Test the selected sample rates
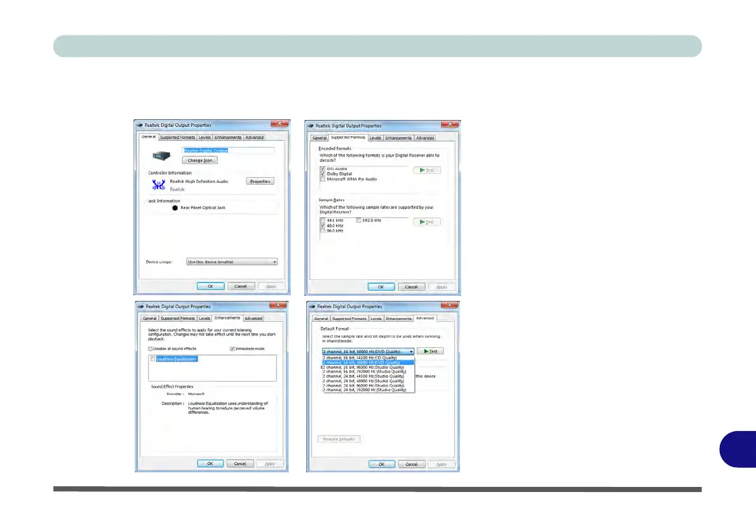The height and width of the screenshot is (532, 756). click(427, 222)
